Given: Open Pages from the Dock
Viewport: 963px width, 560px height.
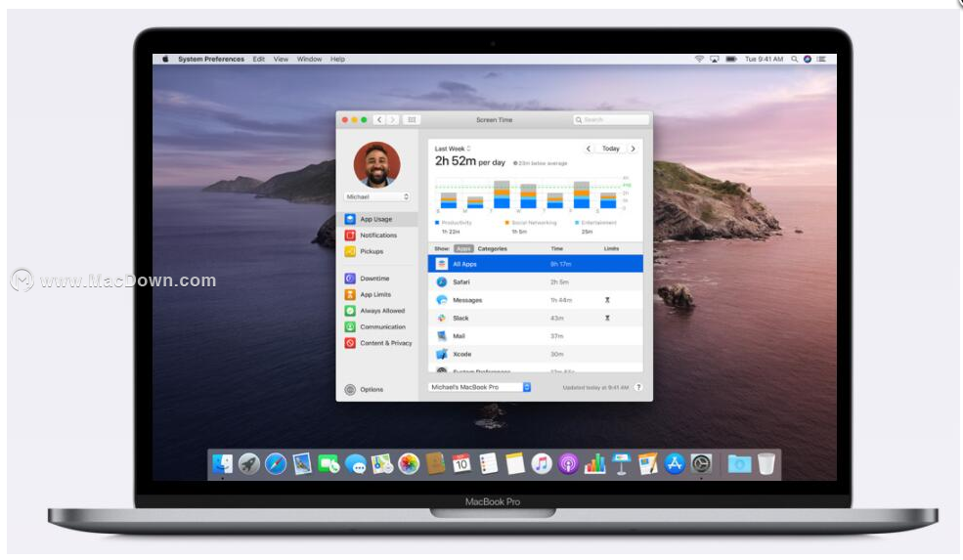Looking at the screenshot, I should 647,464.
